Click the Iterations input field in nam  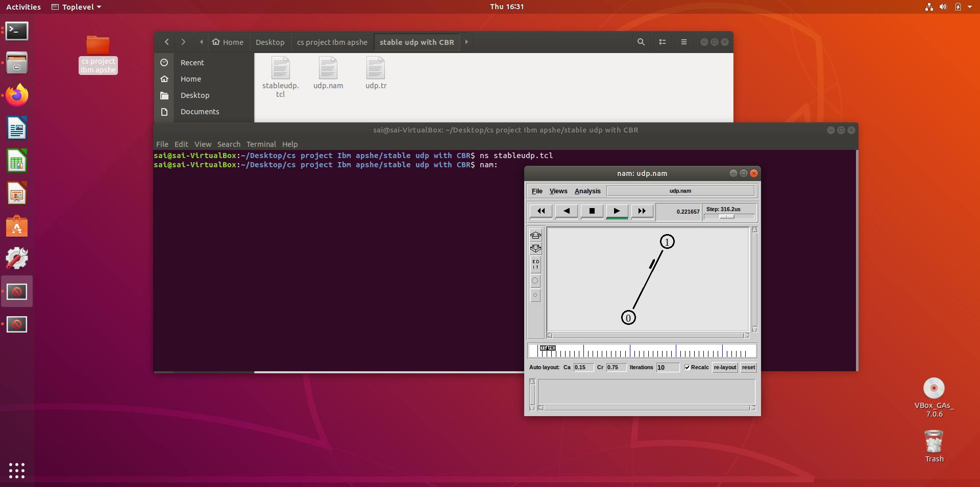(x=667, y=367)
